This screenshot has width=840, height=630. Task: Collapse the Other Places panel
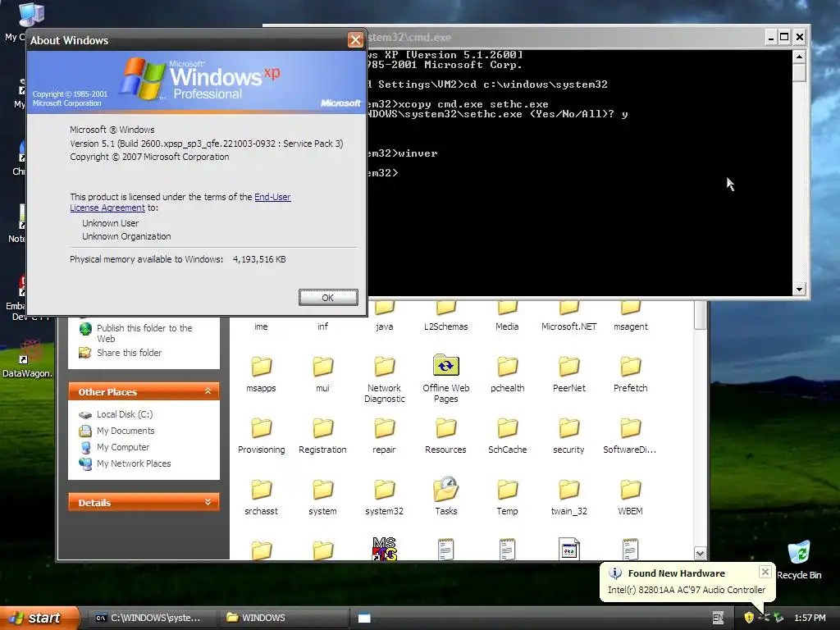[208, 391]
